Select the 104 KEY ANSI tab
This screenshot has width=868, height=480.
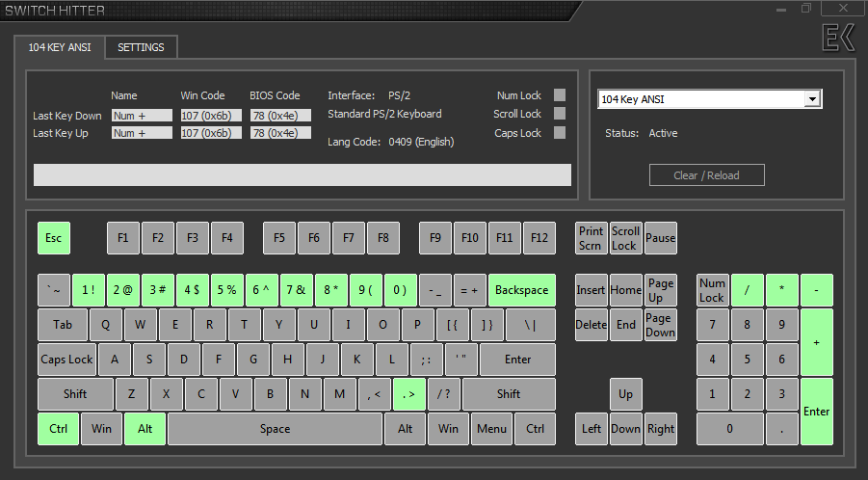coord(60,47)
